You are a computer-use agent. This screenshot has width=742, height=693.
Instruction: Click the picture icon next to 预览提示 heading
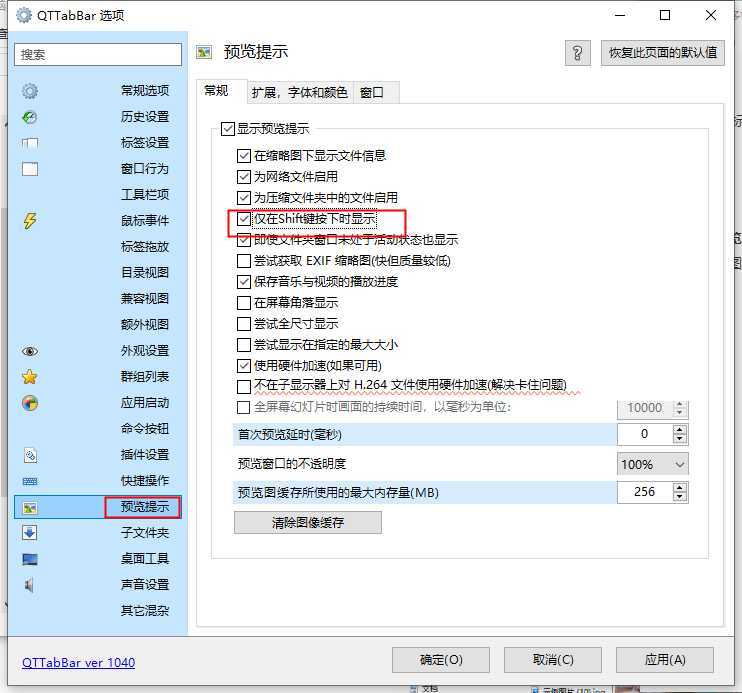pyautogui.click(x=204, y=52)
